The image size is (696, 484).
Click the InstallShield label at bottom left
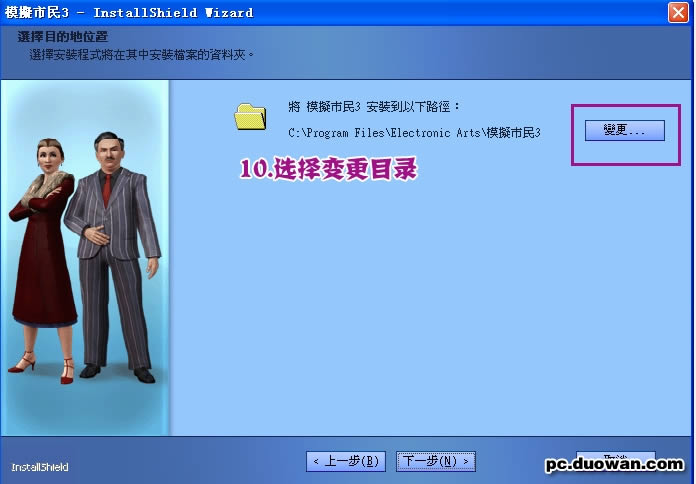coord(40,467)
